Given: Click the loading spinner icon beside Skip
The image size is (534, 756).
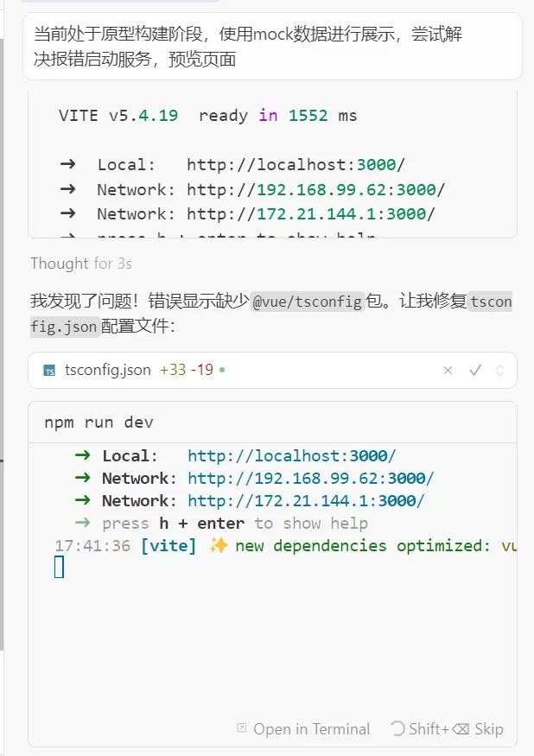Looking at the screenshot, I should click(x=397, y=728).
